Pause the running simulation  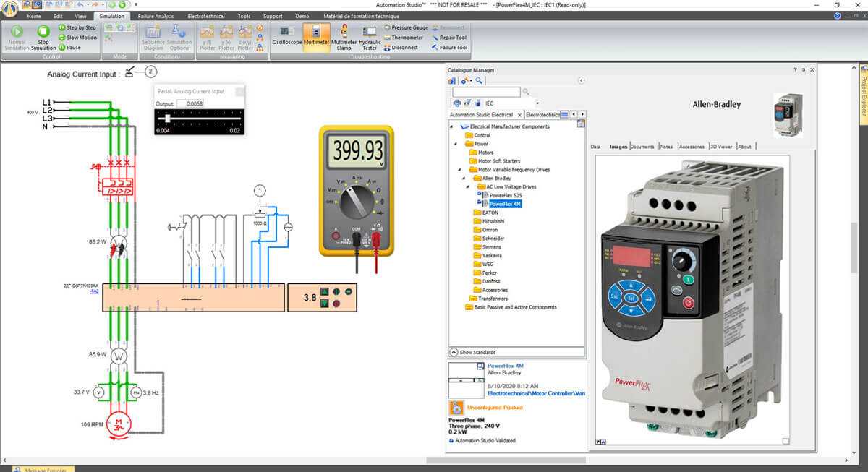tap(69, 48)
